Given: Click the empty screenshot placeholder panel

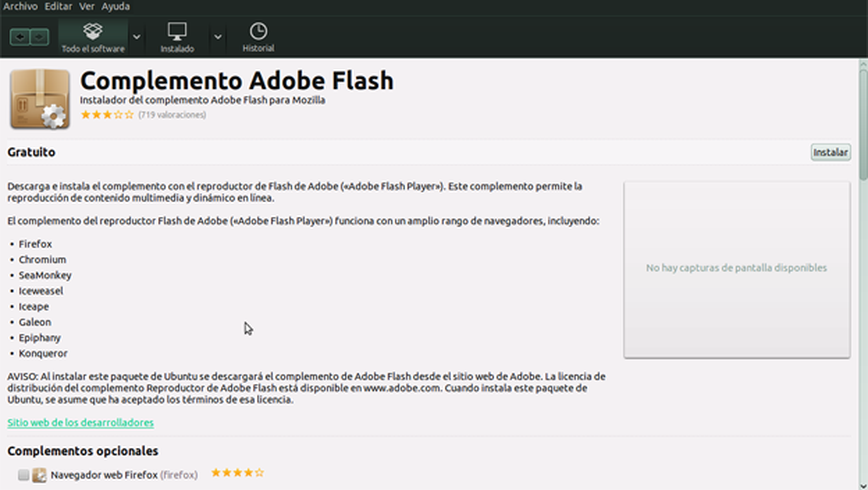Looking at the screenshot, I should click(737, 270).
